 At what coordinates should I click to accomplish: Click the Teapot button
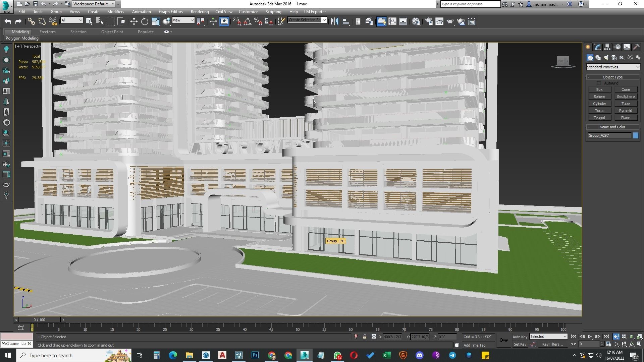click(599, 118)
